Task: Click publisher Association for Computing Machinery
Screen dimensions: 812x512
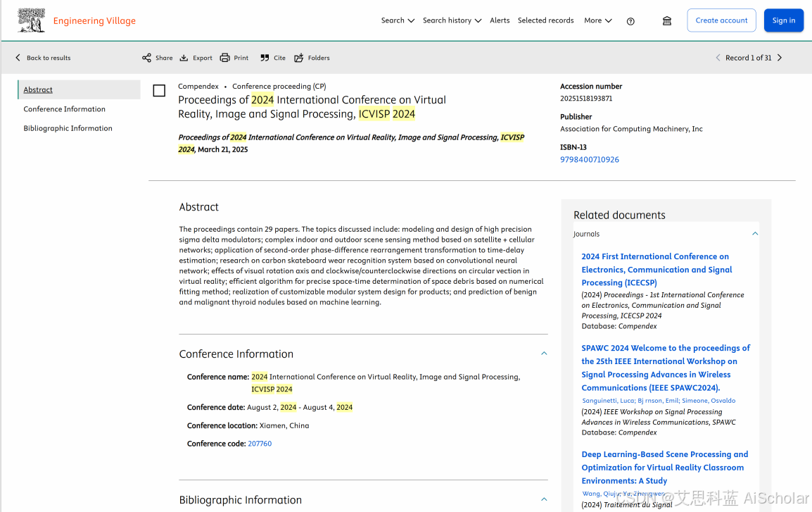Action: 631,129
